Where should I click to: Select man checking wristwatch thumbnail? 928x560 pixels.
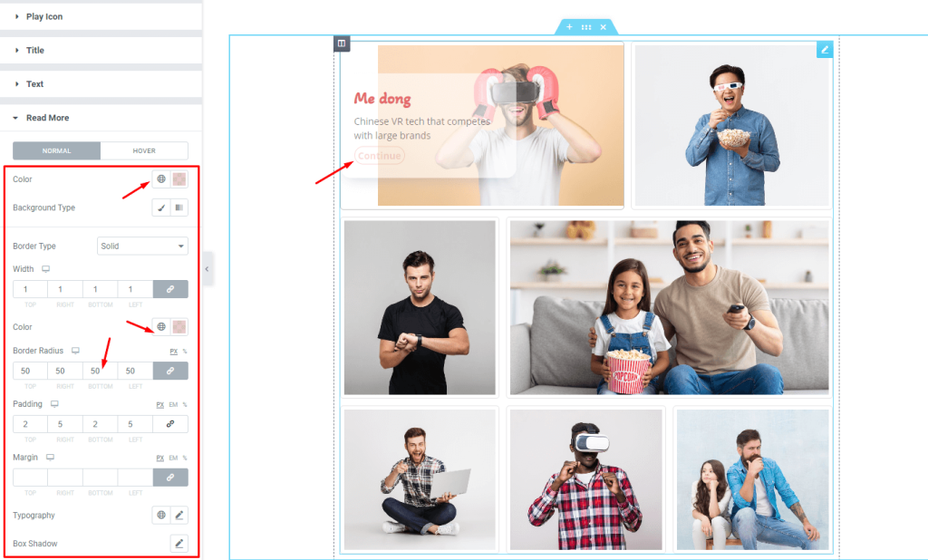click(x=420, y=308)
